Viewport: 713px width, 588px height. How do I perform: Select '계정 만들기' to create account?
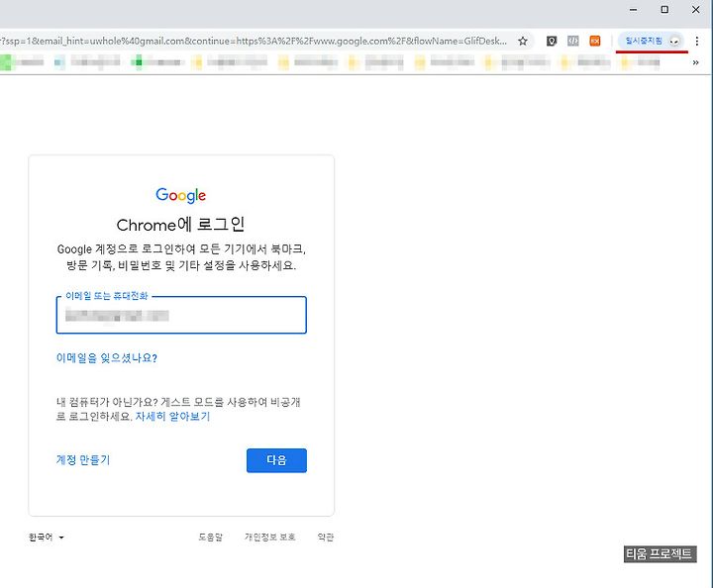click(83, 460)
